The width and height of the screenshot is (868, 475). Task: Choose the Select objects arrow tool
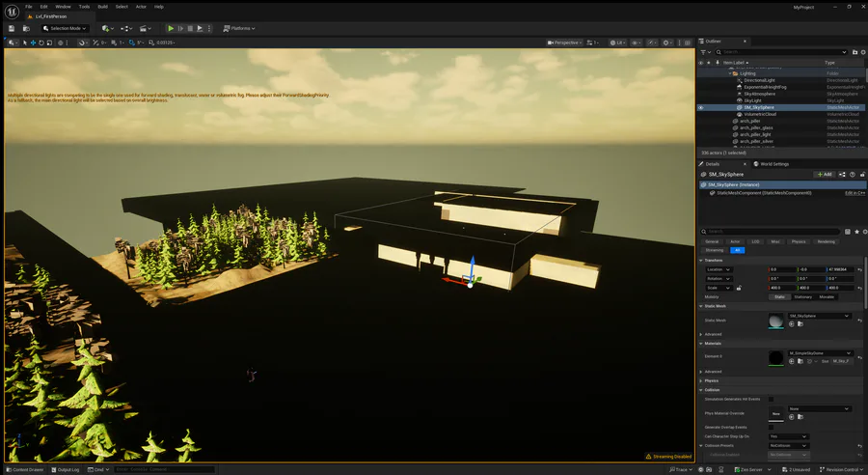point(25,42)
